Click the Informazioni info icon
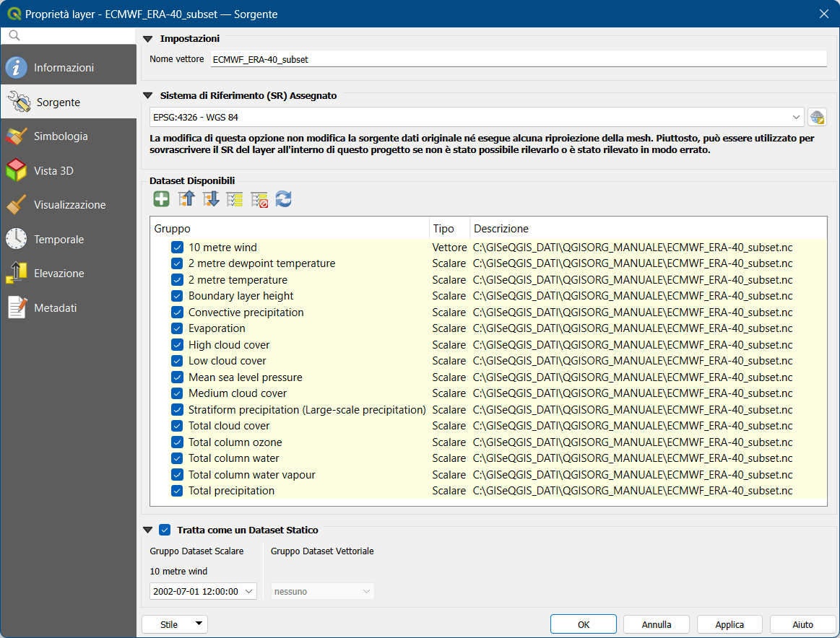Viewport: 840px width, 638px height. point(16,67)
